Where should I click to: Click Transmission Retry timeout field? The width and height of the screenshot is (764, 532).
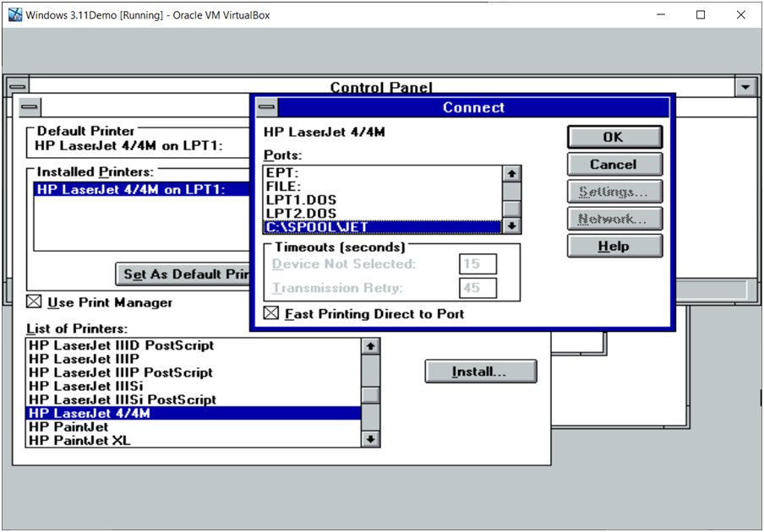tap(477, 288)
